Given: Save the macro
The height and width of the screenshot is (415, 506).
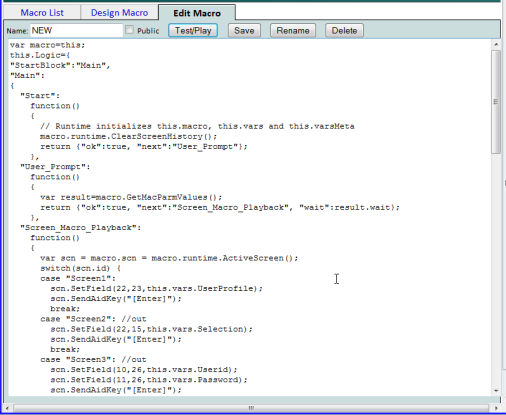Looking at the screenshot, I should [244, 31].
